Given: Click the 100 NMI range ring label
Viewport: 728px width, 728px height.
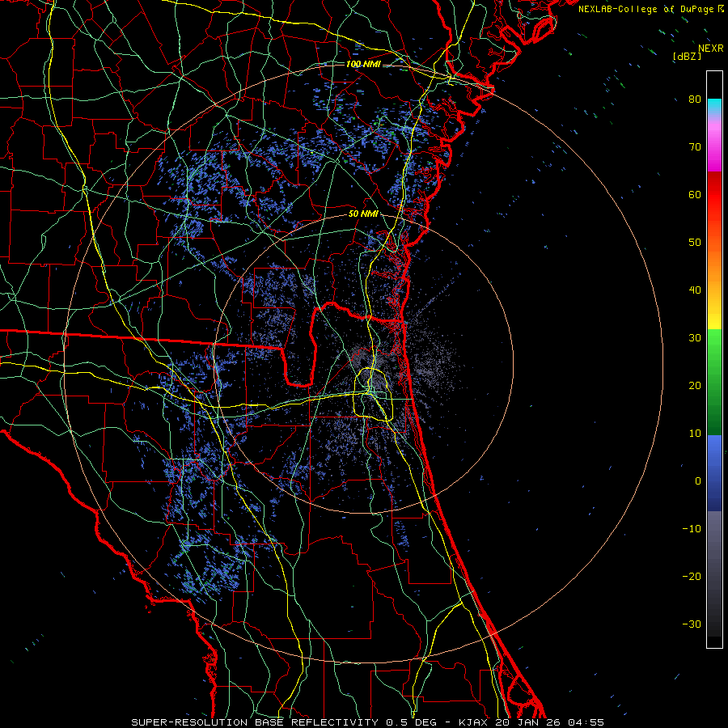Looking at the screenshot, I should click(x=363, y=64).
